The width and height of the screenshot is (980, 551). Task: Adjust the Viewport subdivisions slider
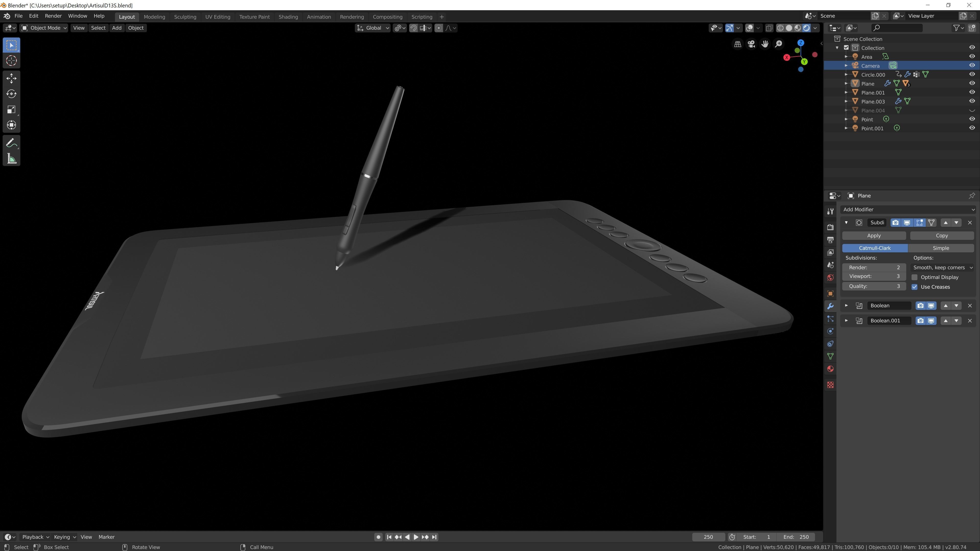point(874,277)
